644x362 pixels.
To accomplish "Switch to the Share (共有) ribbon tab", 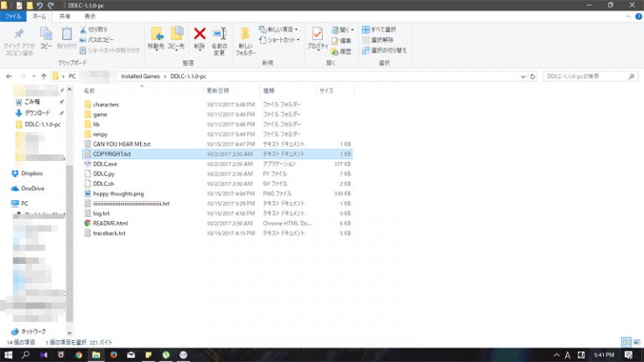I will pyautogui.click(x=65, y=17).
